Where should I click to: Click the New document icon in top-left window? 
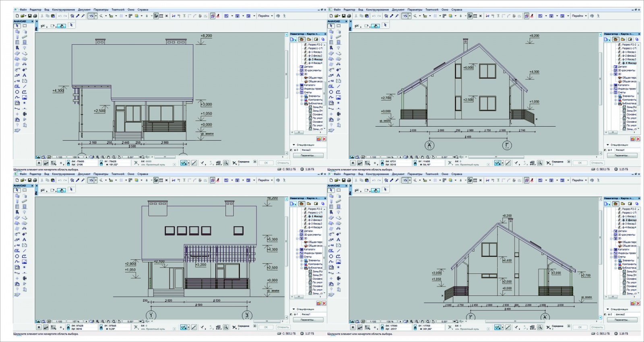coord(17,16)
